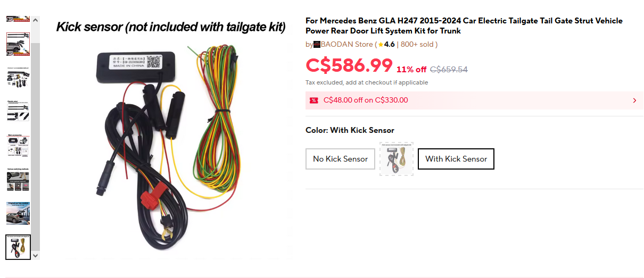Viewport: 644px width, 278px height.
Task: Open the BAODAN Store link
Action: [x=346, y=45]
